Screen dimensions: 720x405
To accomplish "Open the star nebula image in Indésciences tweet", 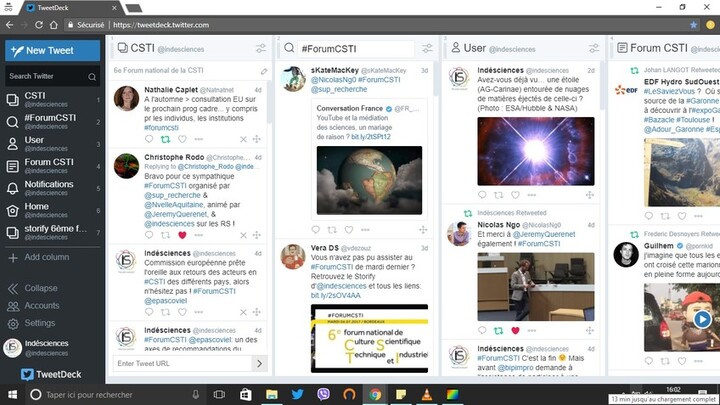I will 536,151.
